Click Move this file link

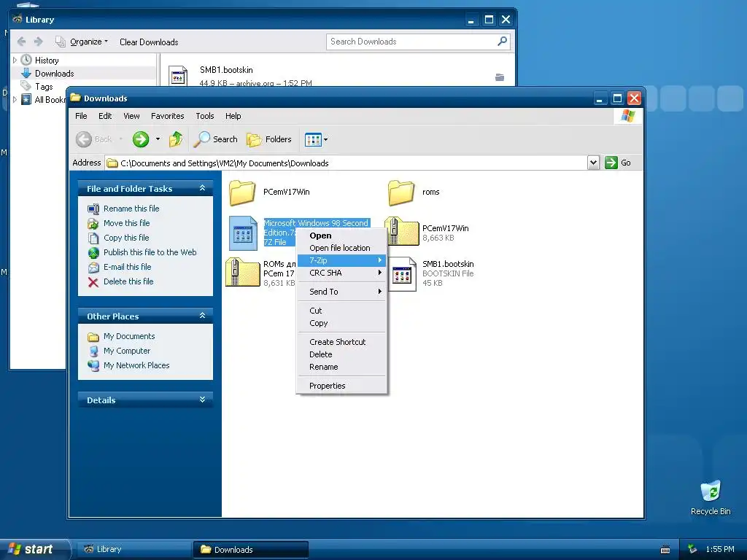[x=127, y=223]
